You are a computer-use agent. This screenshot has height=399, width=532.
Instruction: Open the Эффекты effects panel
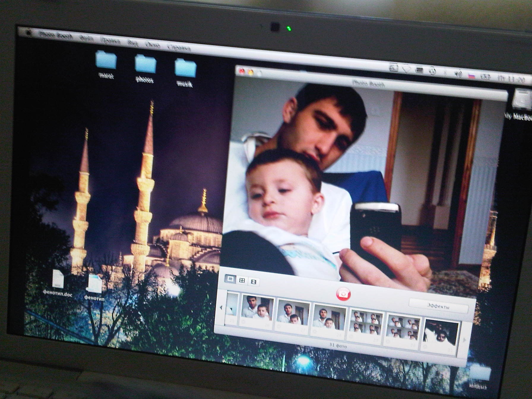click(438, 306)
